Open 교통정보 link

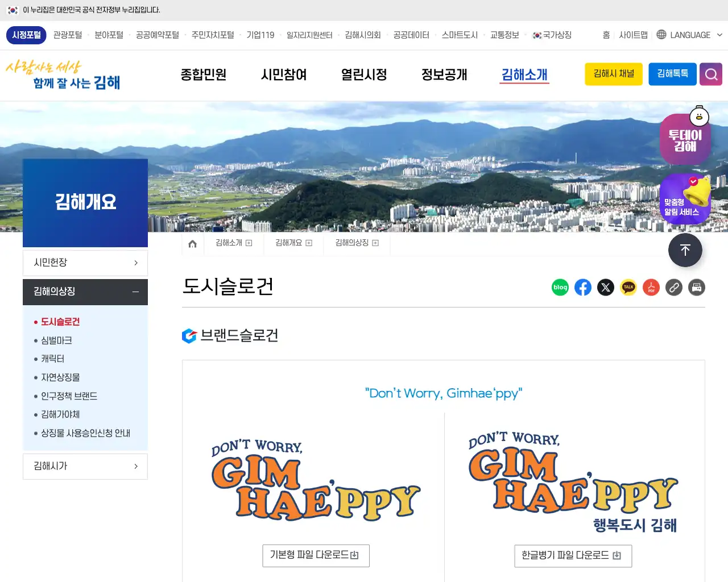pos(504,35)
